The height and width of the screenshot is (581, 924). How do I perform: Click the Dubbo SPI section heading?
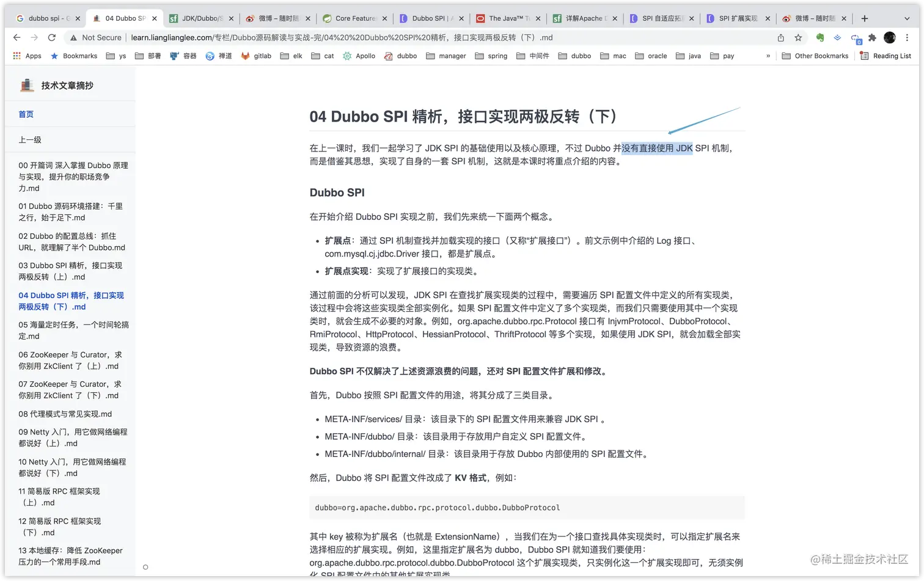pyautogui.click(x=337, y=193)
